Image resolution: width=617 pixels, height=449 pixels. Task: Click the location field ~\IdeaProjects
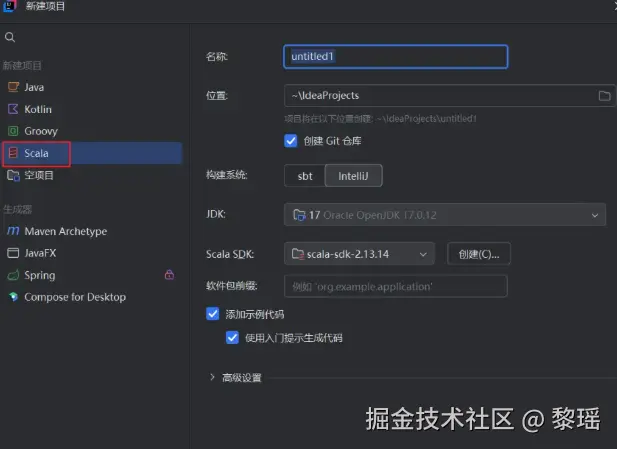pyautogui.click(x=450, y=95)
